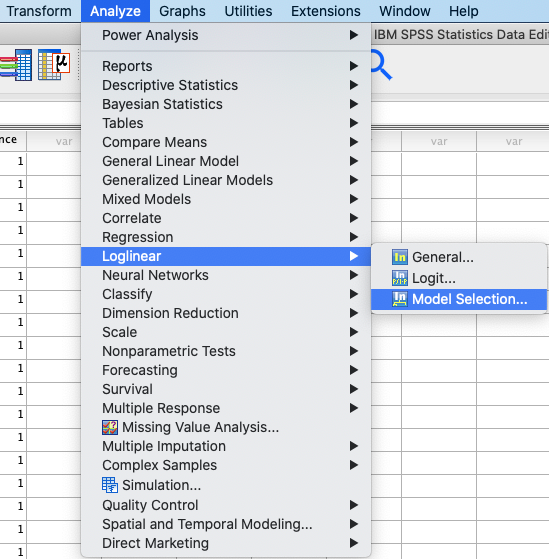This screenshot has height=559, width=549.
Task: Open the Forecasting submenu
Action: click(226, 370)
